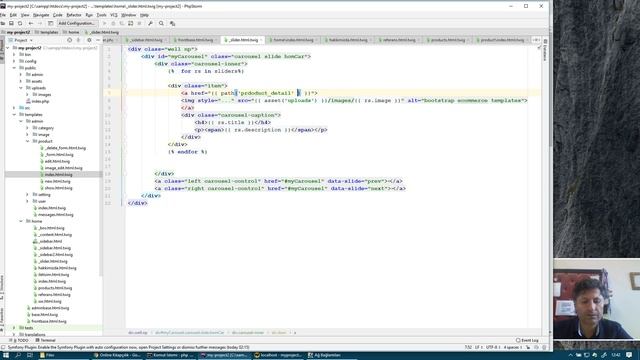Viewport: 640px width, 360px height.
Task: Click the Back navigation arrow
Action: point(31,24)
